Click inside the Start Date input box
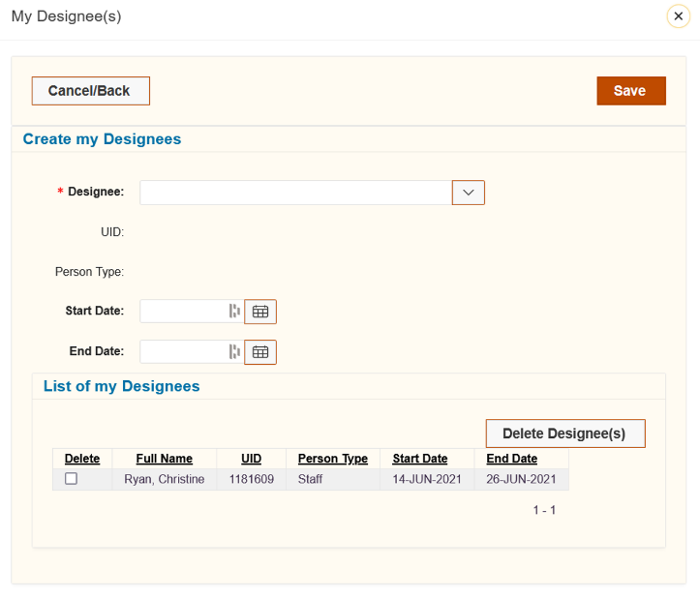This screenshot has width=700, height=598. click(183, 312)
